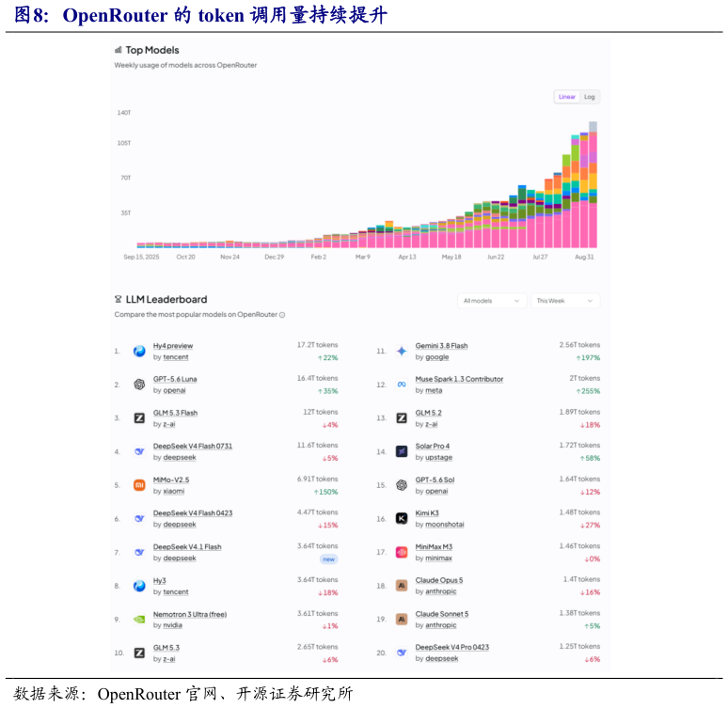The height and width of the screenshot is (708, 728).
Task: Open the Hy4 preview model link
Action: 173,346
